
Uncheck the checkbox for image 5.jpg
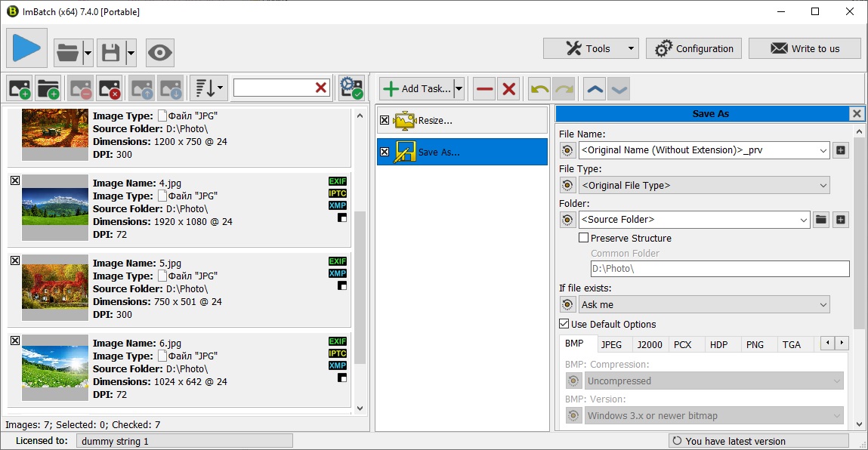coord(15,260)
